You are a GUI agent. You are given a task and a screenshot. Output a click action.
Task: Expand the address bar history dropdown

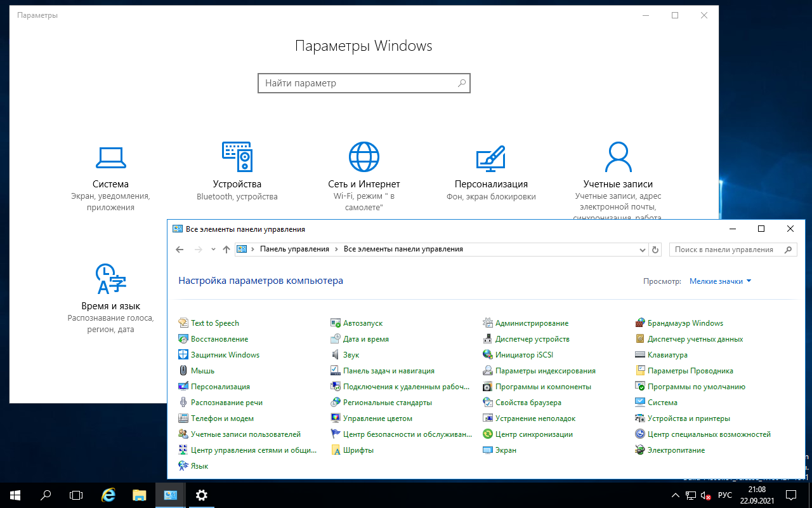tap(643, 250)
